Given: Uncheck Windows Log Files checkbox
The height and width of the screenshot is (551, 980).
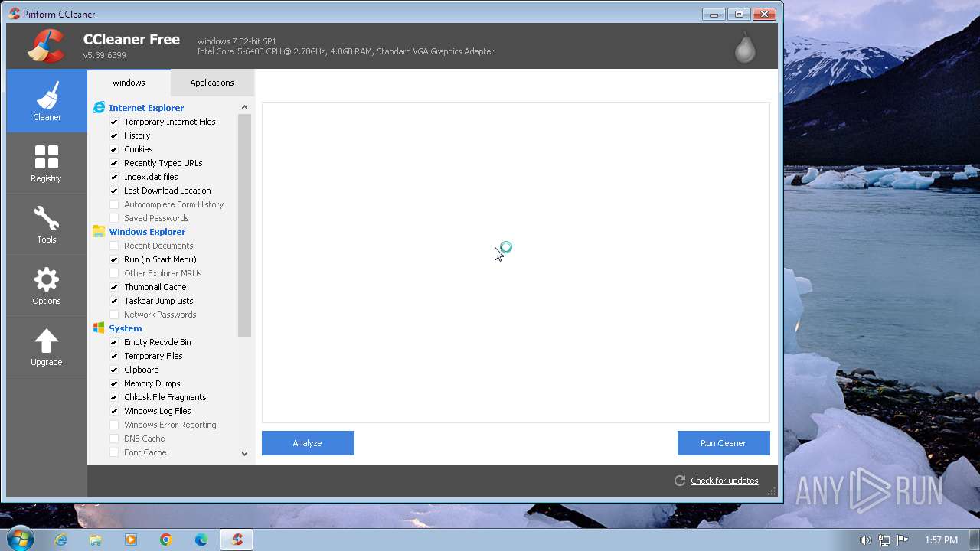Looking at the screenshot, I should tap(114, 411).
